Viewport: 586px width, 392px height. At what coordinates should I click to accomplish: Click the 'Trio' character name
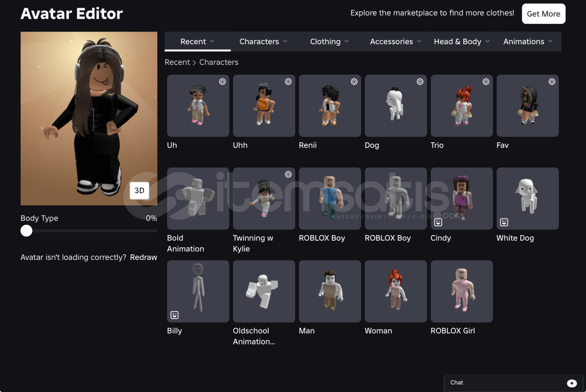pyautogui.click(x=437, y=145)
